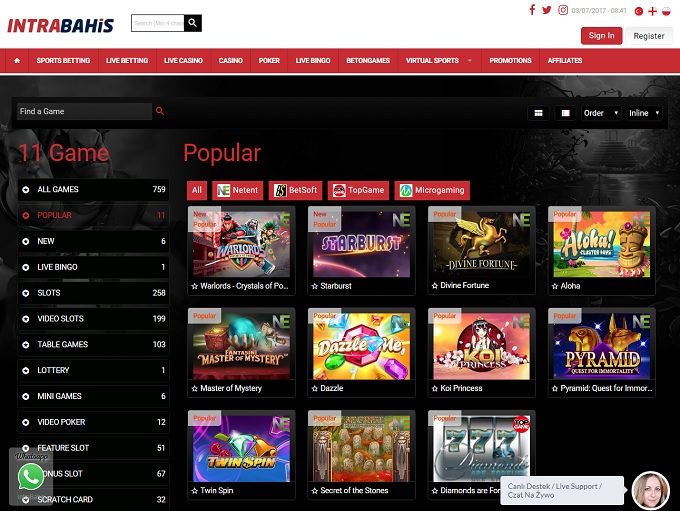The height and width of the screenshot is (511, 680).
Task: Go to the Live Casino menu item
Action: (x=183, y=60)
